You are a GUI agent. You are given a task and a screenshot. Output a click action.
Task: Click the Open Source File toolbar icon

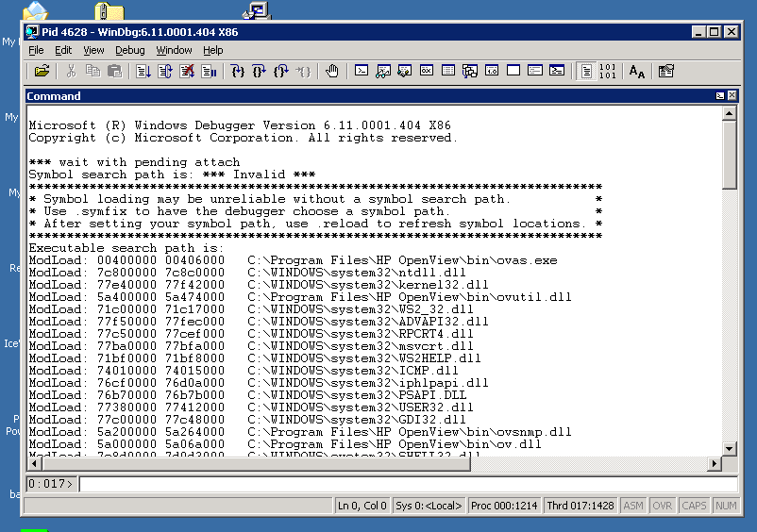[42, 72]
